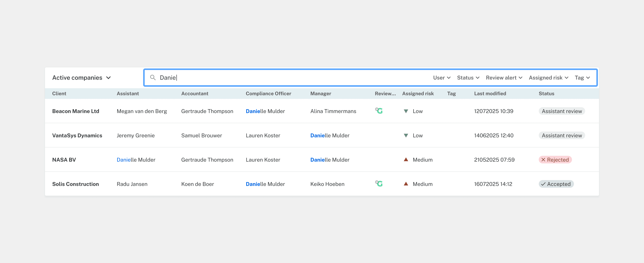Click medium risk triangle for NASA BV

coord(406,159)
